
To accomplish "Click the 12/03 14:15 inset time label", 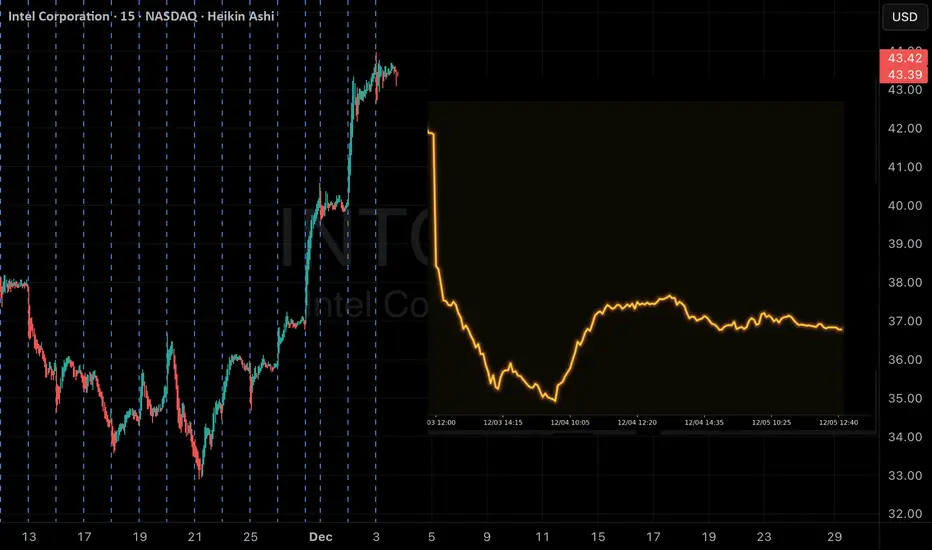I will 503,423.
